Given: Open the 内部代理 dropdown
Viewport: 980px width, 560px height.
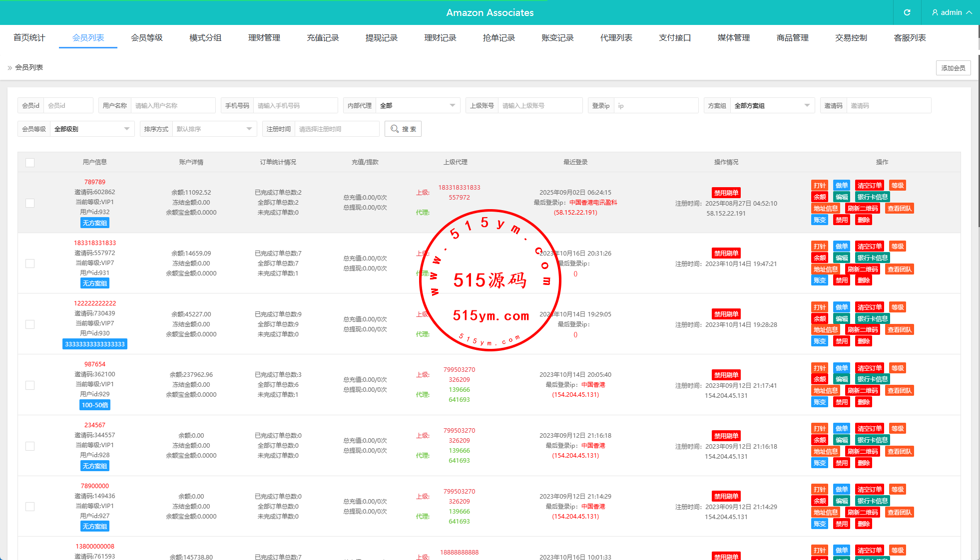Looking at the screenshot, I should click(x=417, y=106).
